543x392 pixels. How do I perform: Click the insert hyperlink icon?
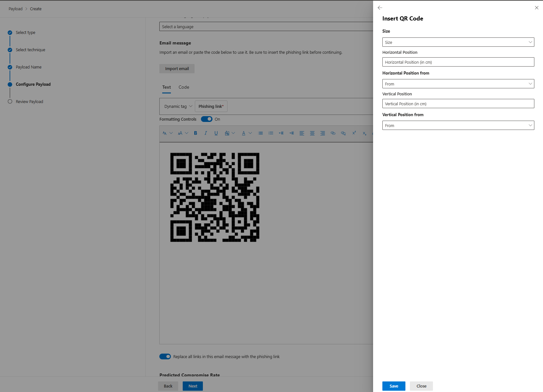(333, 133)
